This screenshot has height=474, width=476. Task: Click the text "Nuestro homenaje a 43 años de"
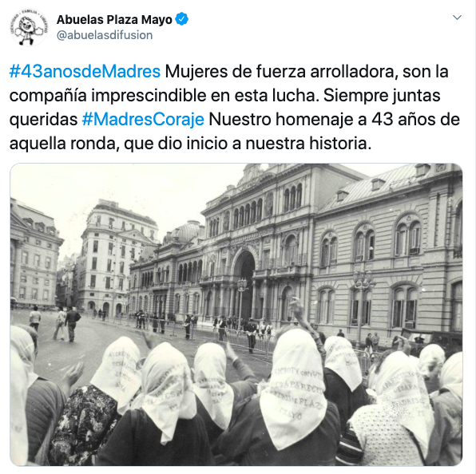pos(334,120)
